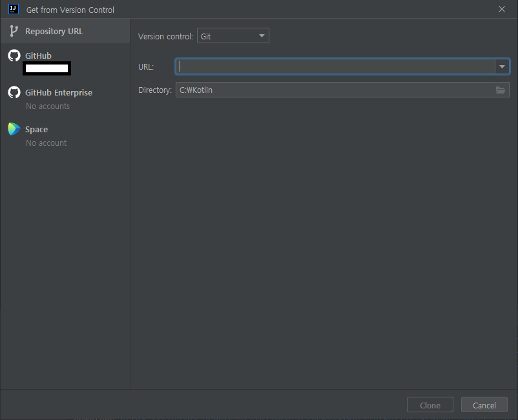
Task: Click the JetBrains Space logo icon
Action: pyautogui.click(x=14, y=129)
